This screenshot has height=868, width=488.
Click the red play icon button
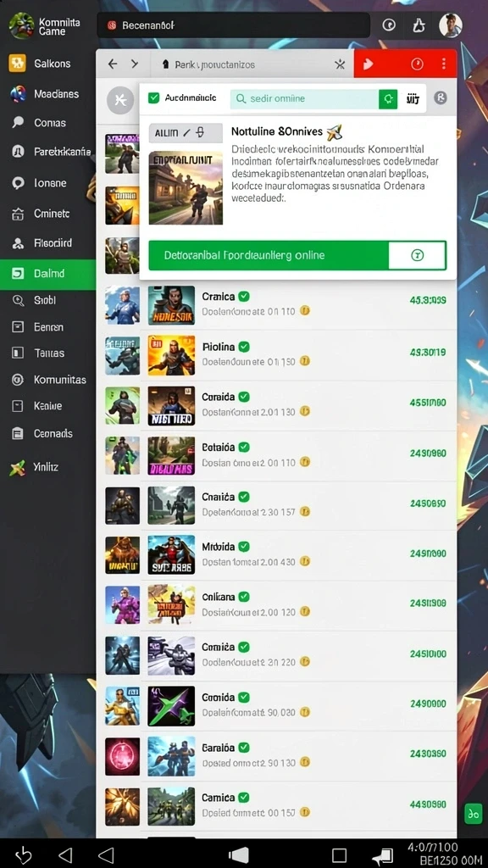tap(368, 64)
